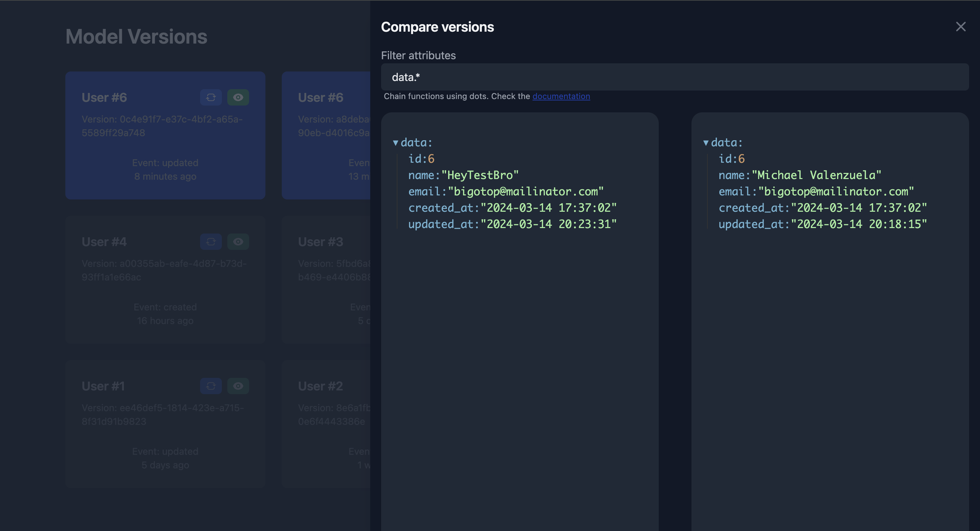The image size is (980, 531).
Task: Click eye icon on first User #6 card
Action: pyautogui.click(x=238, y=97)
